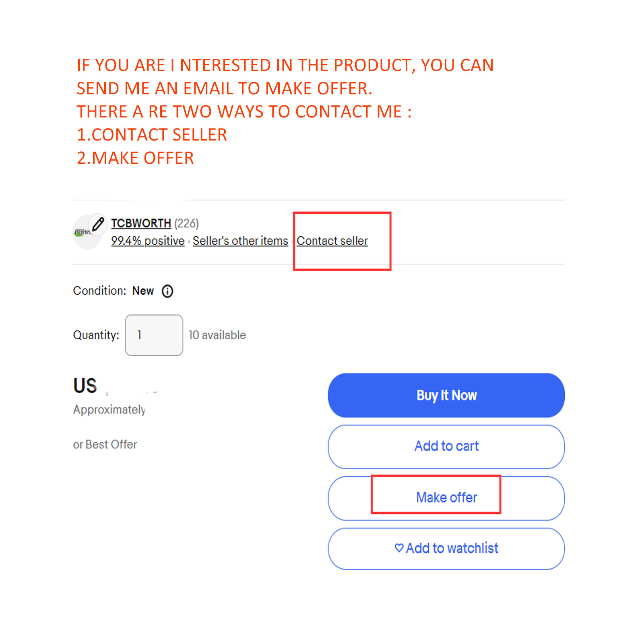The height and width of the screenshot is (644, 644).
Task: Open the TCBWORTH seller profile link
Action: [x=141, y=223]
